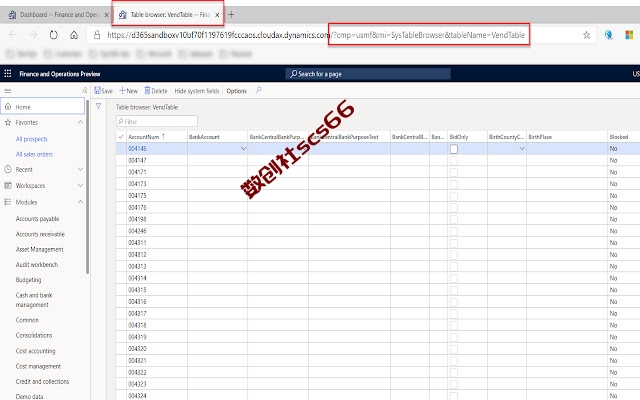Click Blocked value No for 004146

tap(613, 149)
